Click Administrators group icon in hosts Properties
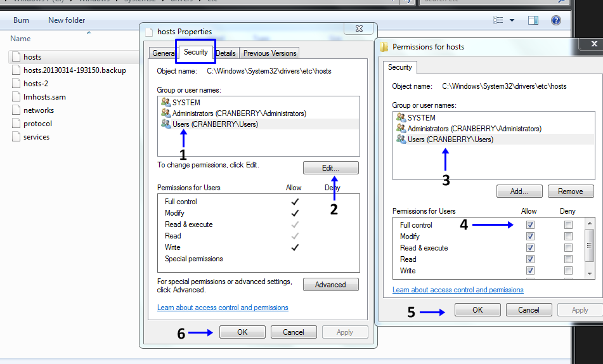This screenshot has width=603, height=364. 165,113
